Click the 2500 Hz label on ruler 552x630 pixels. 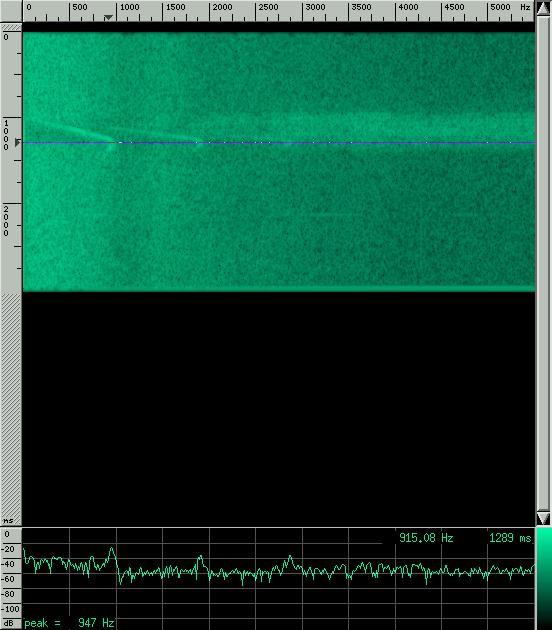[x=268, y=7]
